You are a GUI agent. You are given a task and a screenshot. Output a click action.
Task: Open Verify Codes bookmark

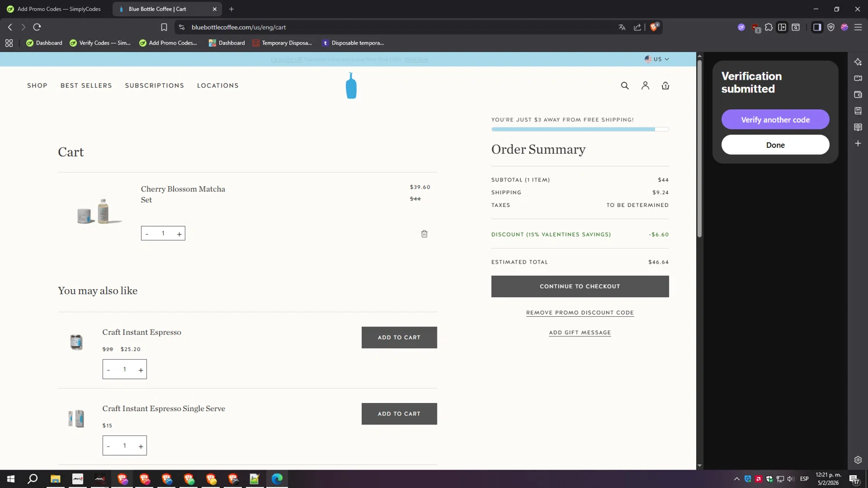(100, 43)
